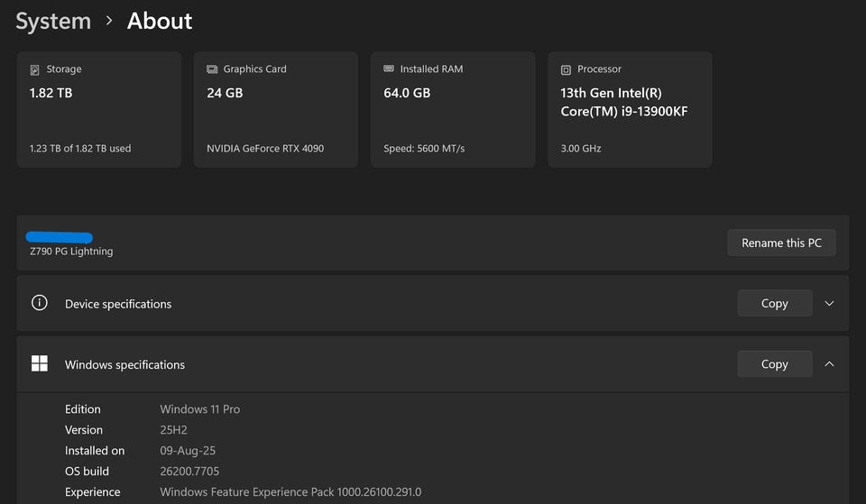
Task: Open the 1.82 TB Storage card
Action: (98, 109)
